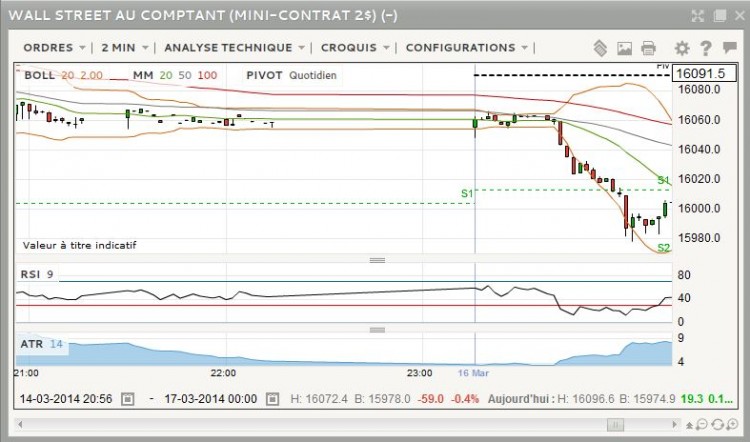Click the zoom in magnifier icon
750x442 pixels.
click(732, 424)
